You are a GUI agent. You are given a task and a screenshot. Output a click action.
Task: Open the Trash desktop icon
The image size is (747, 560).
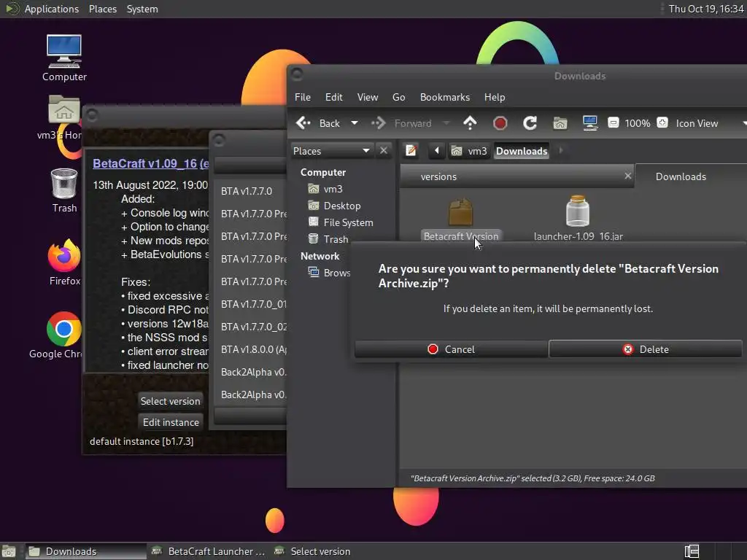click(64, 190)
